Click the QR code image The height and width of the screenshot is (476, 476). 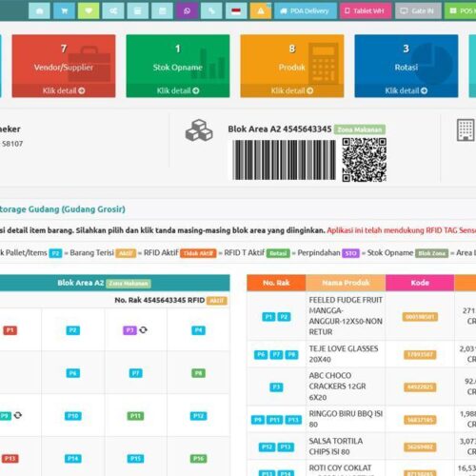tap(365, 160)
